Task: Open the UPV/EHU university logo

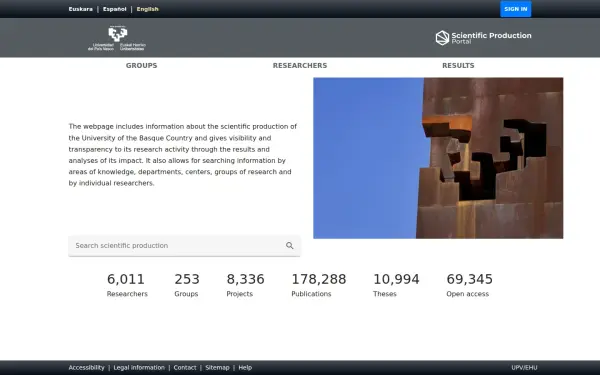Action: coord(117,38)
